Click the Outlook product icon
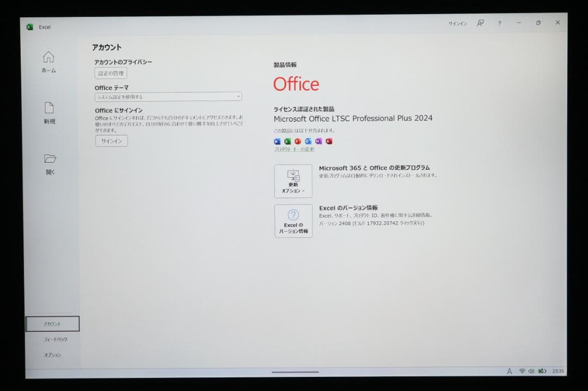 pos(308,141)
